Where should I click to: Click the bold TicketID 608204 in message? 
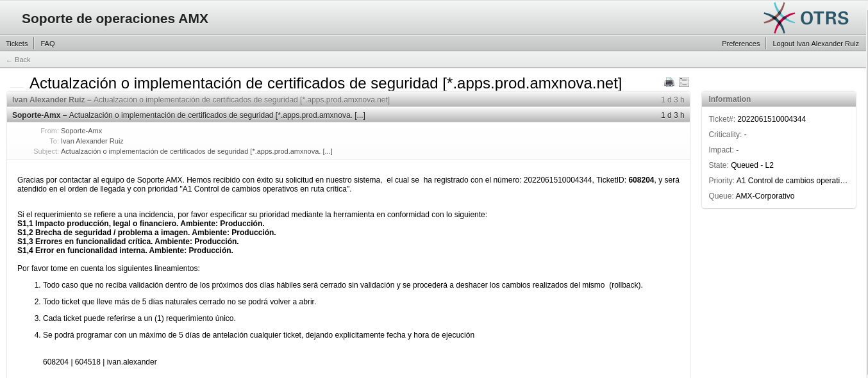(x=641, y=180)
